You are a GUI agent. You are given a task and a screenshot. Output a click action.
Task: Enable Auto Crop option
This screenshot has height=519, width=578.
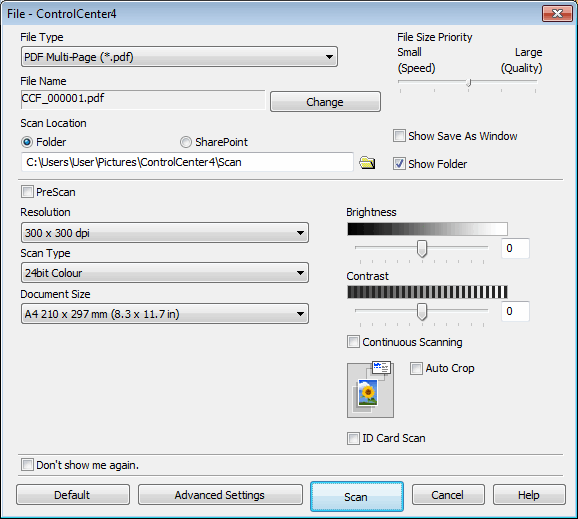pyautogui.click(x=416, y=368)
